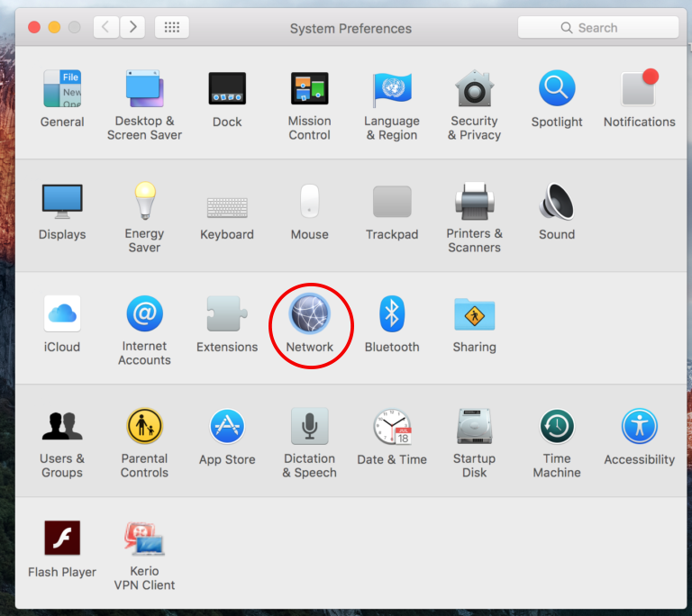
Task: Click the Search field
Action: coord(598,28)
